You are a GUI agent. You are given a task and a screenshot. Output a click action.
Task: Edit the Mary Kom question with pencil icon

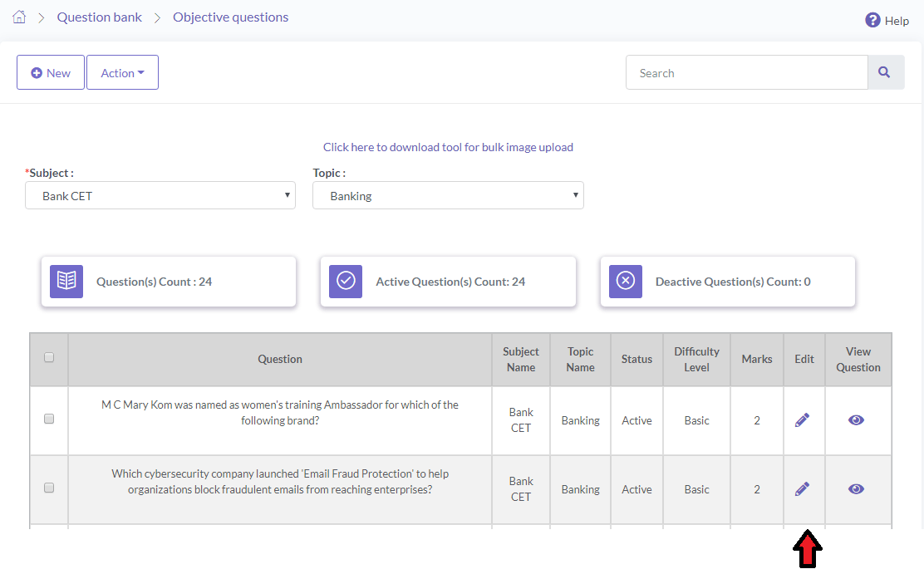802,420
